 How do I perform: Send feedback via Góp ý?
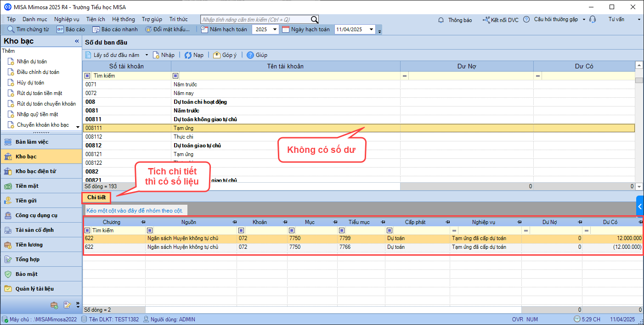click(x=225, y=55)
